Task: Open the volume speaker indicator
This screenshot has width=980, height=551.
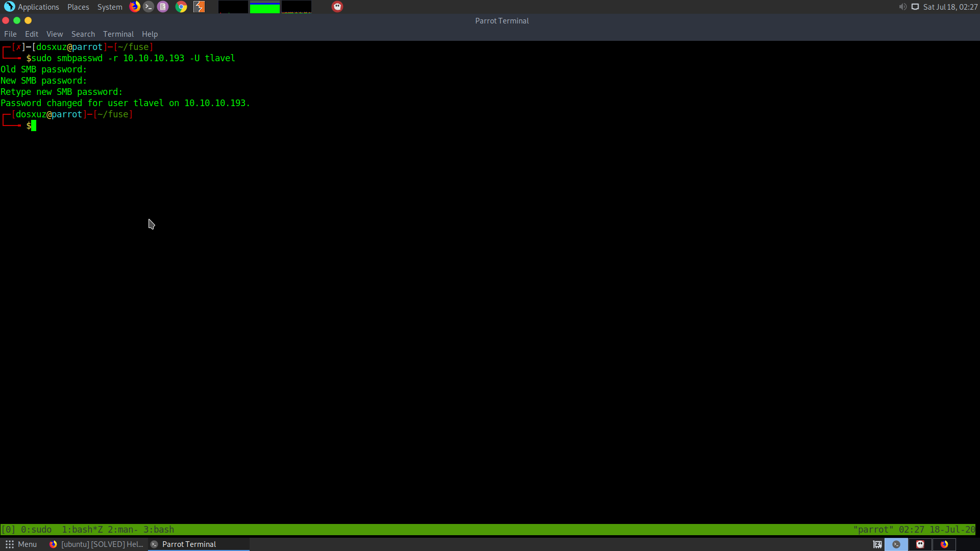Action: tap(902, 7)
